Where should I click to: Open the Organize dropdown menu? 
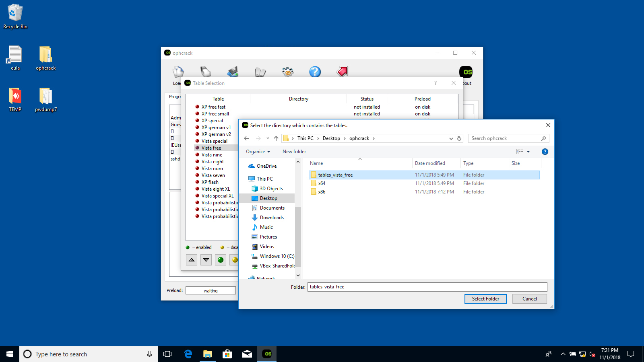point(258,152)
